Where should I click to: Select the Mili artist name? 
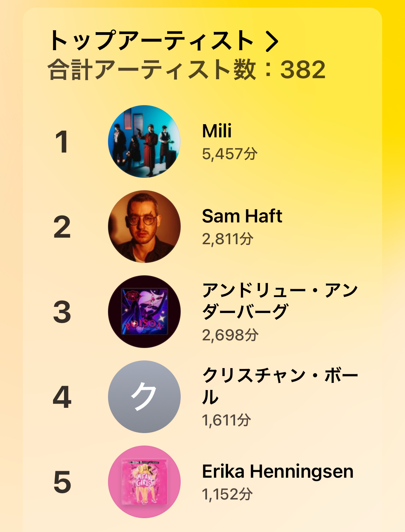pos(217,131)
